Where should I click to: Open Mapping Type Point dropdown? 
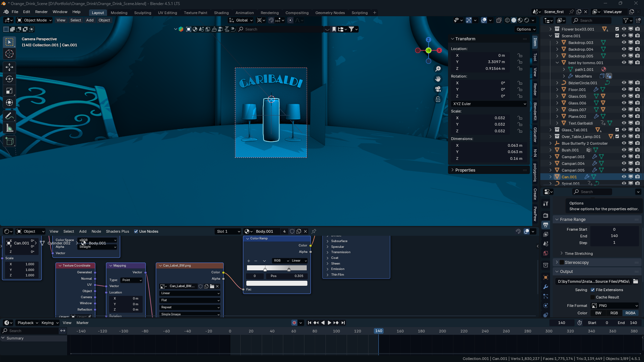coord(132,280)
